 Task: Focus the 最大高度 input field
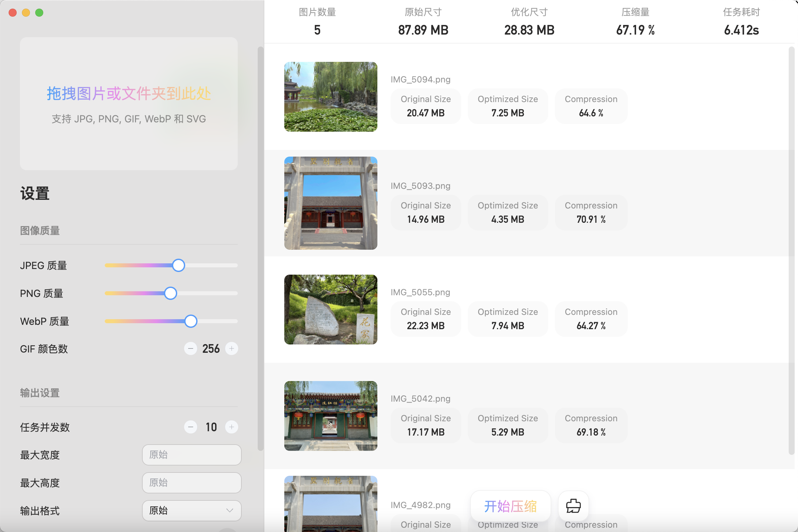tap(192, 482)
